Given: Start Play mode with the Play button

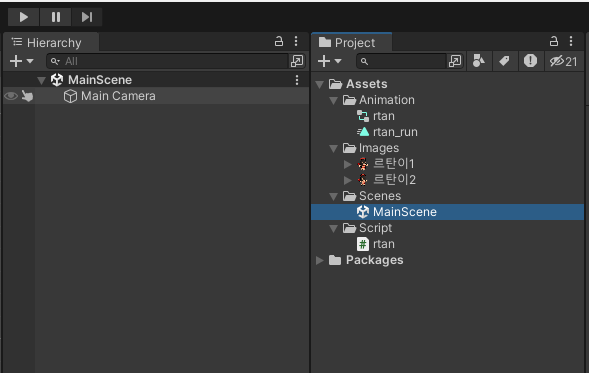Looking at the screenshot, I should pos(23,17).
